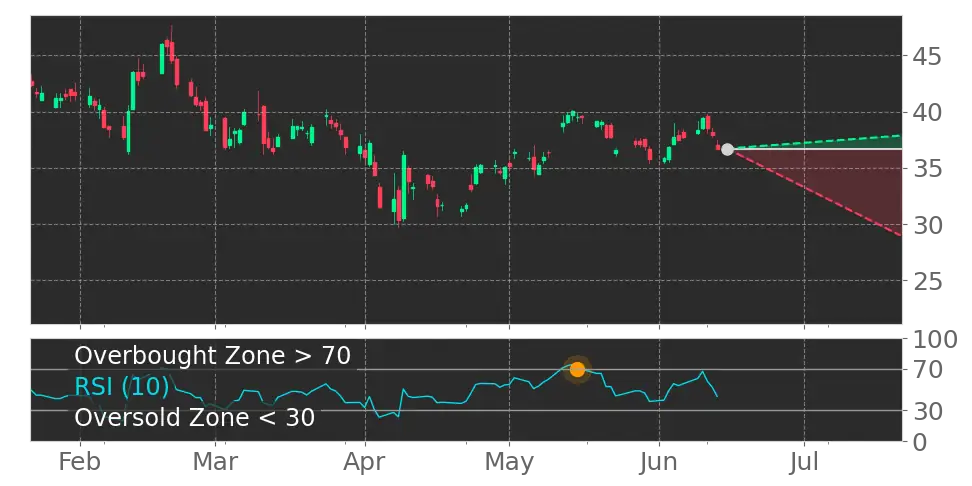Click the orange RSI overbought marker dot
The image size is (972, 486).
coord(577,369)
